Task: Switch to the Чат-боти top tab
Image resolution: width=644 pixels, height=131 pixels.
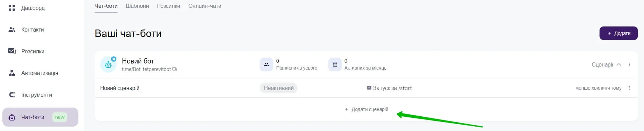Action: [x=106, y=6]
